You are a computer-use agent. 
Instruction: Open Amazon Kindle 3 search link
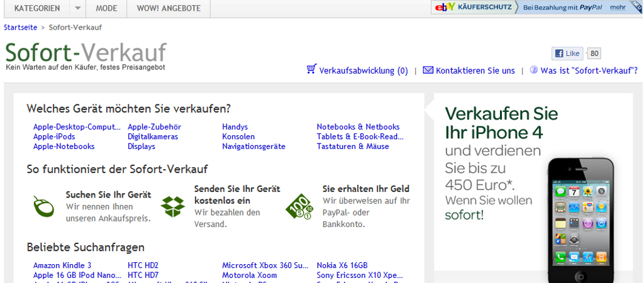(x=62, y=265)
